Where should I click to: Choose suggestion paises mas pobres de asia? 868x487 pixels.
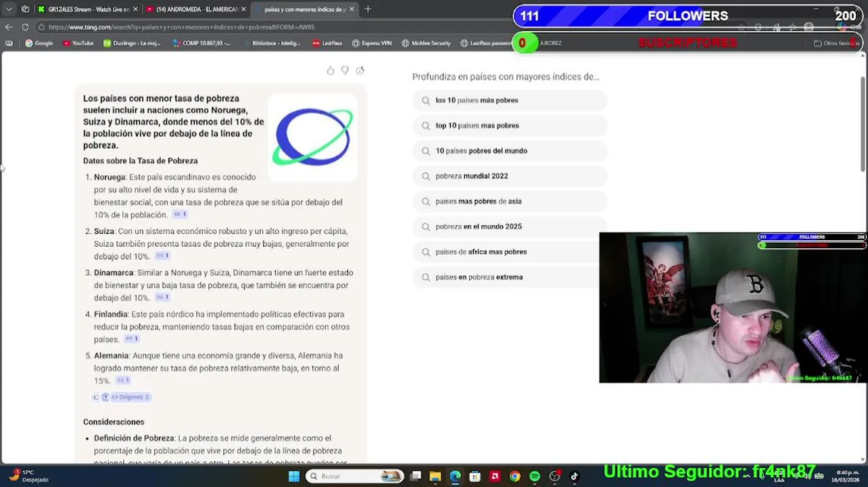point(510,202)
